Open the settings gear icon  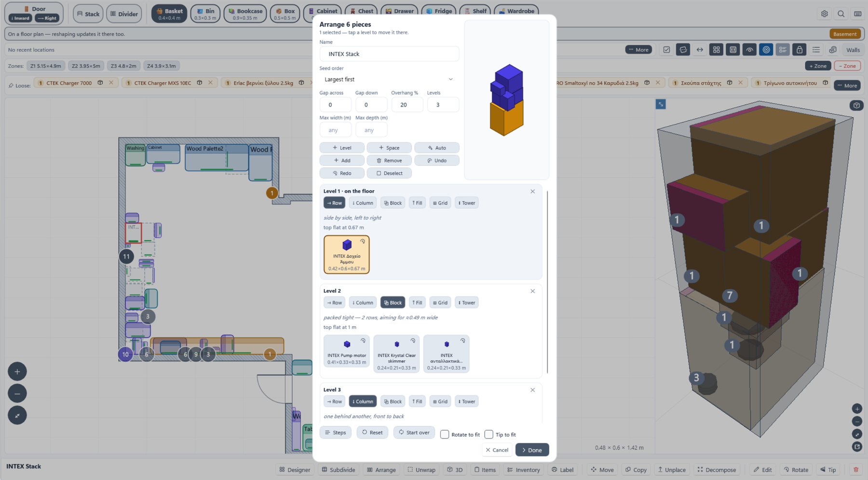coord(825,14)
